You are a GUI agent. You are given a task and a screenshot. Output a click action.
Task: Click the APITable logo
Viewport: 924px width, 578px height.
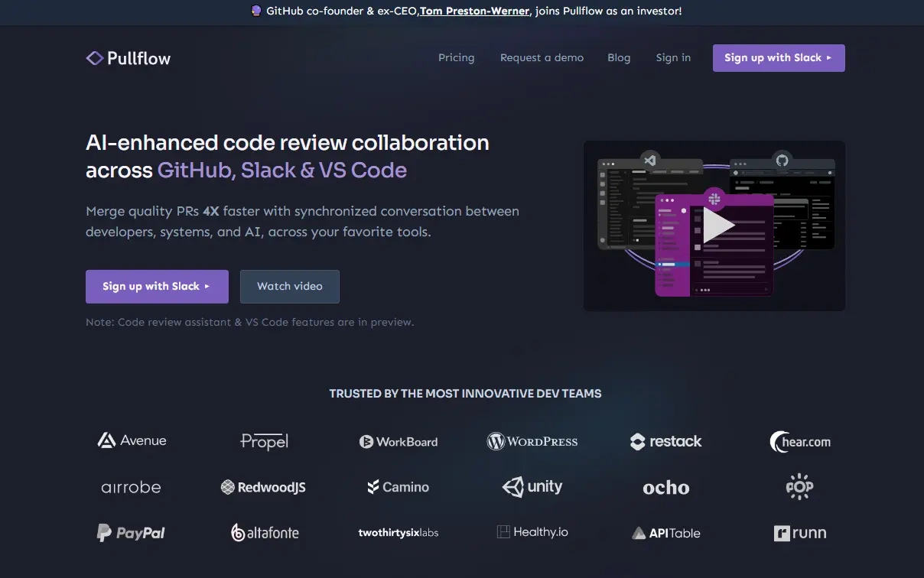(665, 533)
